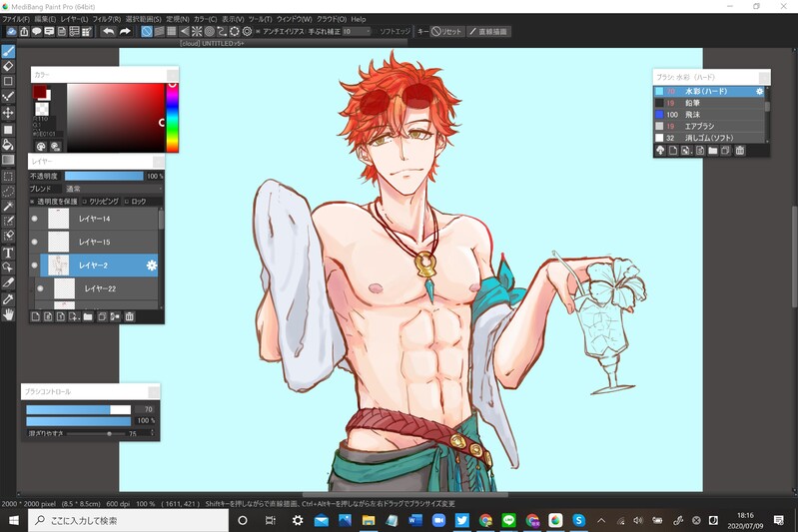Open the フィルタ(R) menu
Viewport: 798px width, 532px height.
click(106, 19)
